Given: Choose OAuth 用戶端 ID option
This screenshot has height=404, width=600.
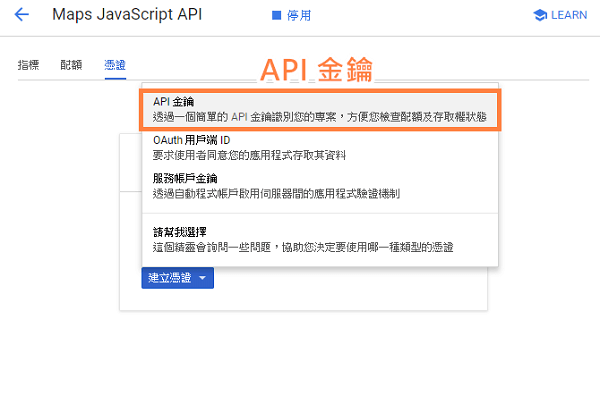Looking at the screenshot, I should [x=320, y=148].
